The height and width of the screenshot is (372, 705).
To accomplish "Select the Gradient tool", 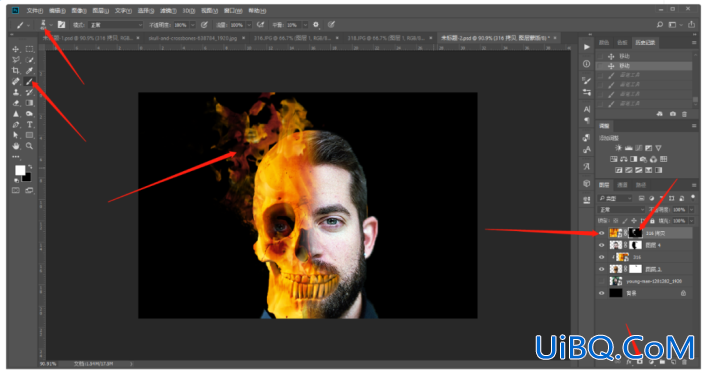I will pyautogui.click(x=30, y=103).
